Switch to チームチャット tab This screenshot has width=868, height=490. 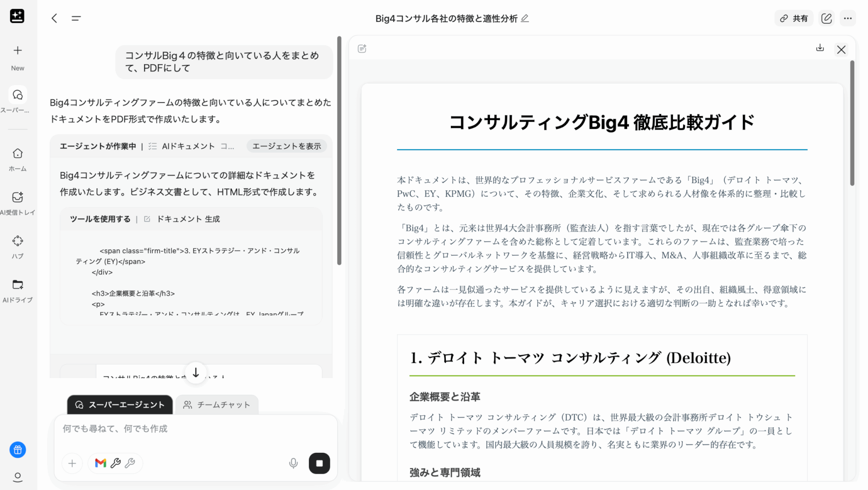(x=217, y=405)
